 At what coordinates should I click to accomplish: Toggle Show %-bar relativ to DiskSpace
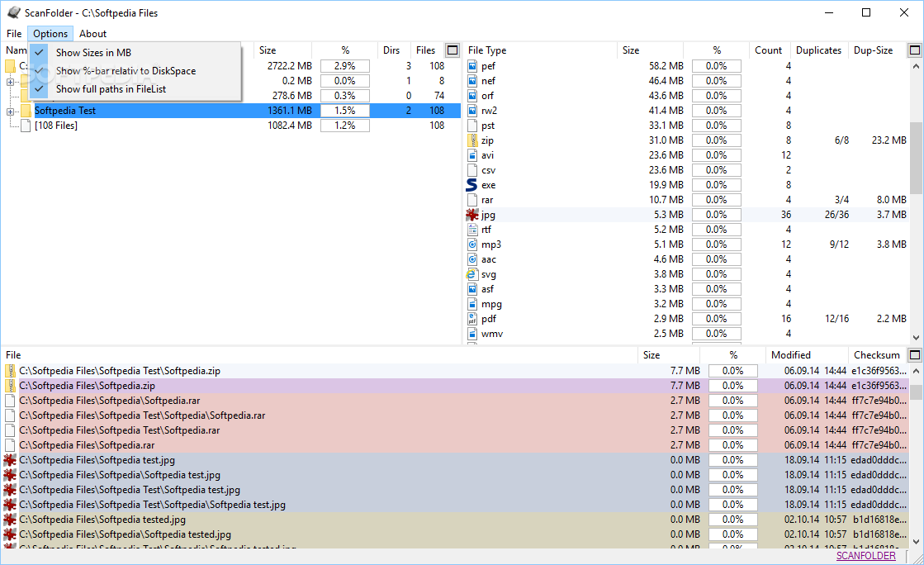(x=135, y=71)
